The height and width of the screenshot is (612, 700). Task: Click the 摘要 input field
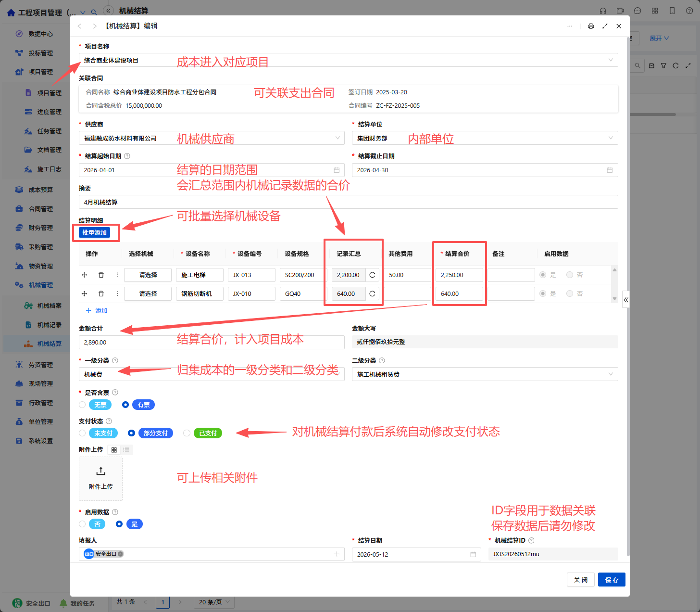349,202
